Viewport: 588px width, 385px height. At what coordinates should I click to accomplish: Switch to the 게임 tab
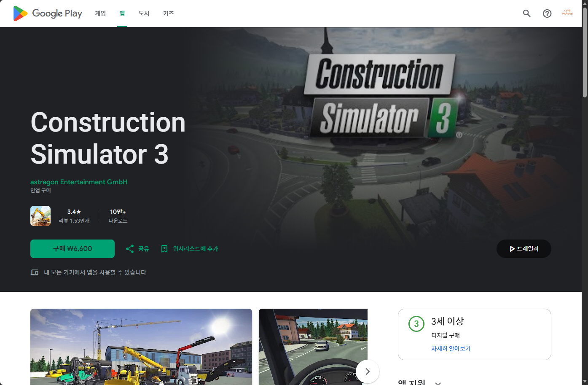[x=100, y=13]
